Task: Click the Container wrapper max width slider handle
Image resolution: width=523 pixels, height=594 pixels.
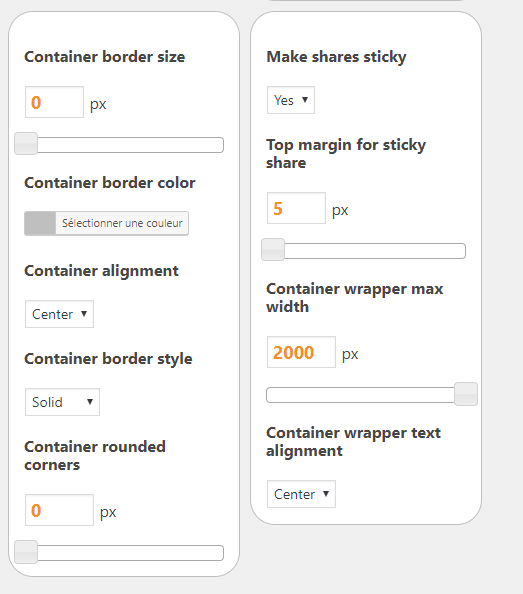Action: pyautogui.click(x=466, y=394)
